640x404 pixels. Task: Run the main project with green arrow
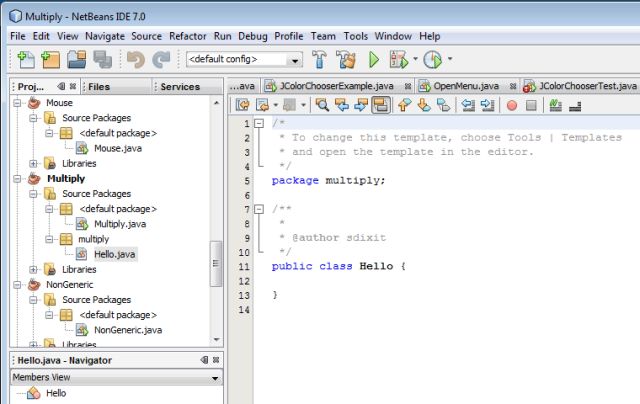(x=373, y=60)
